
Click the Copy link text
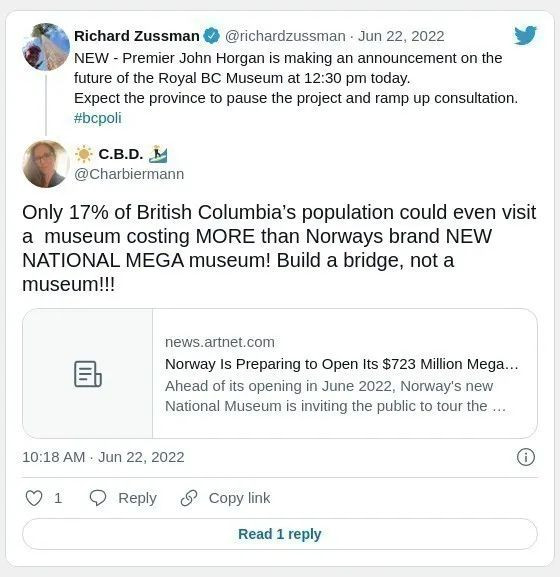point(239,498)
